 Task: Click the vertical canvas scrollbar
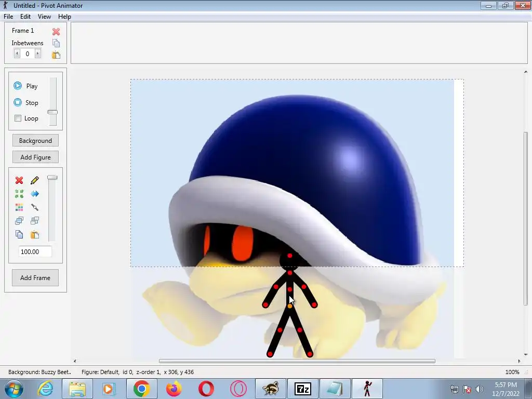coord(526,219)
